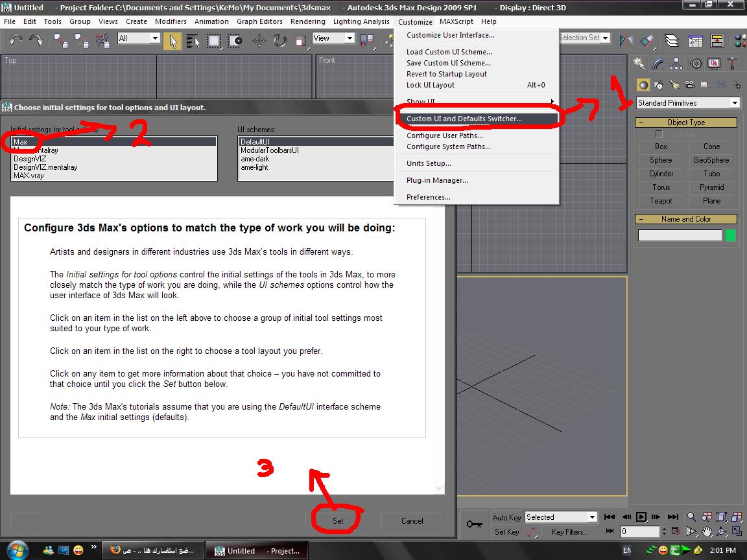Toggle the Window/Crossing selection icon

tap(235, 41)
